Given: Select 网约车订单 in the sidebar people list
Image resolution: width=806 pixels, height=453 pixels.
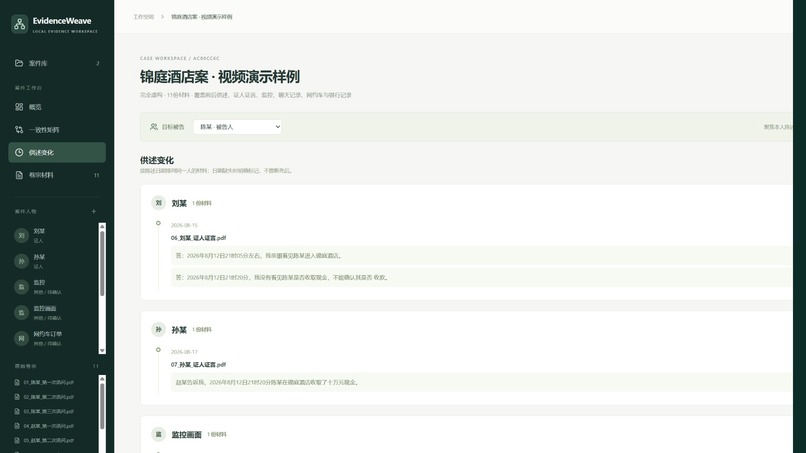Looking at the screenshot, I should click(x=54, y=338).
